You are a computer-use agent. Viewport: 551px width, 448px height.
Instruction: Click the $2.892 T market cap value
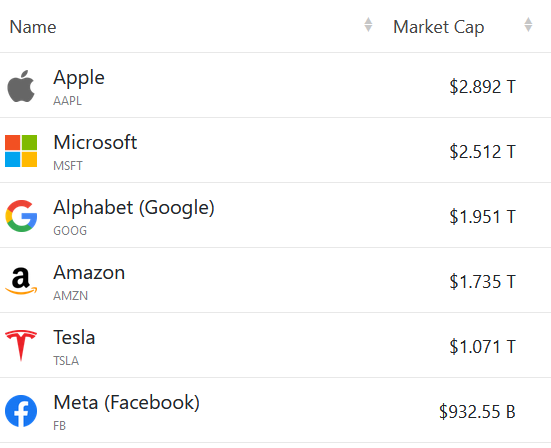(x=482, y=87)
